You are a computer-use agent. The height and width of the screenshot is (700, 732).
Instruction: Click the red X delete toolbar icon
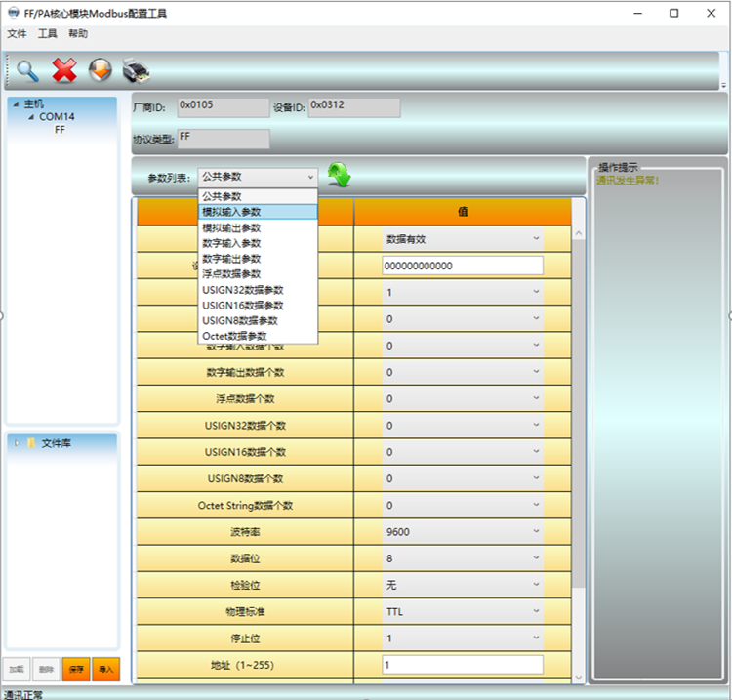click(x=64, y=70)
